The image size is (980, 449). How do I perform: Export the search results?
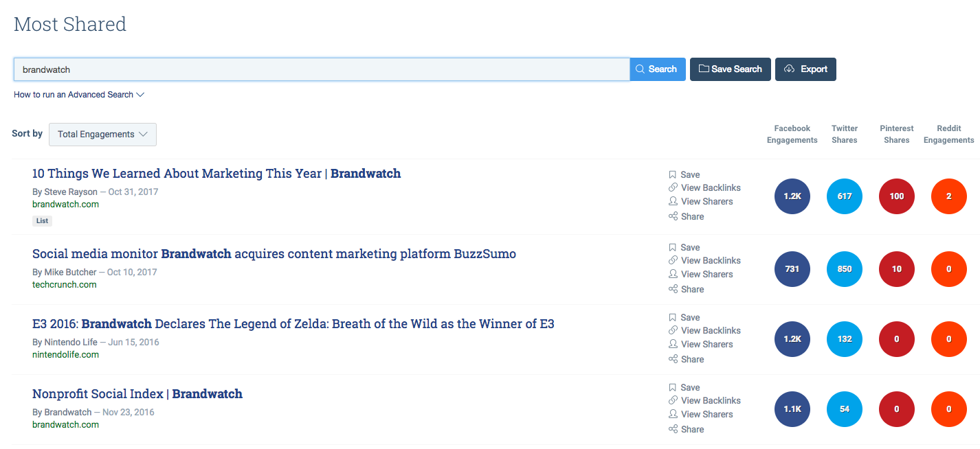(805, 69)
